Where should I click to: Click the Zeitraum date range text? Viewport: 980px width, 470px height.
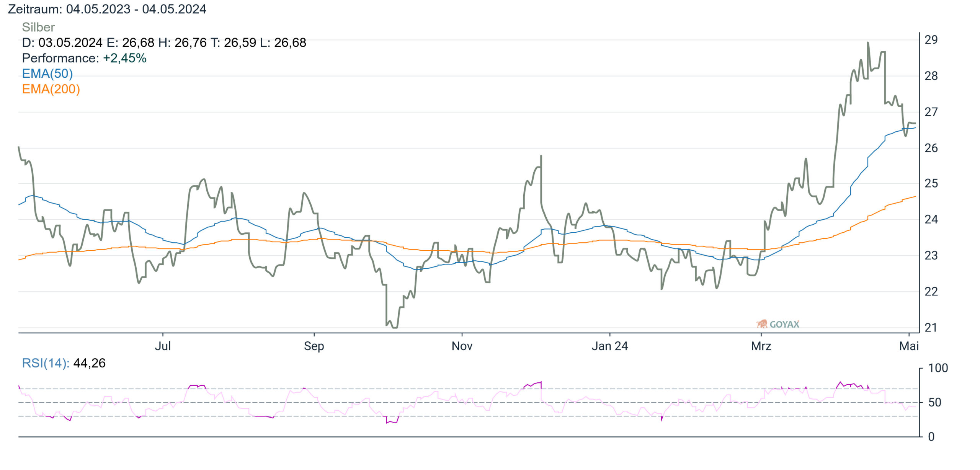coord(107,9)
